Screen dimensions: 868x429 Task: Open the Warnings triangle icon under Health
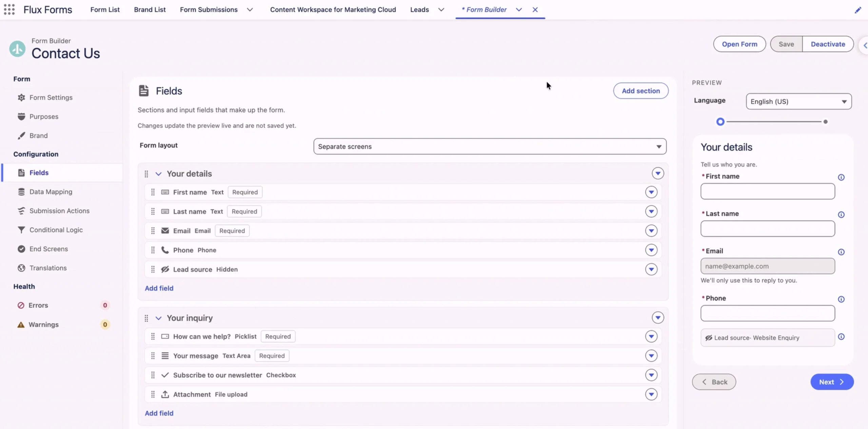click(21, 325)
